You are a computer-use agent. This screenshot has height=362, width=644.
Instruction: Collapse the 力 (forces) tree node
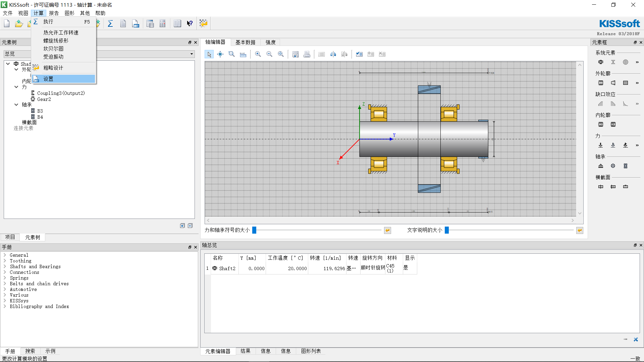point(16,87)
